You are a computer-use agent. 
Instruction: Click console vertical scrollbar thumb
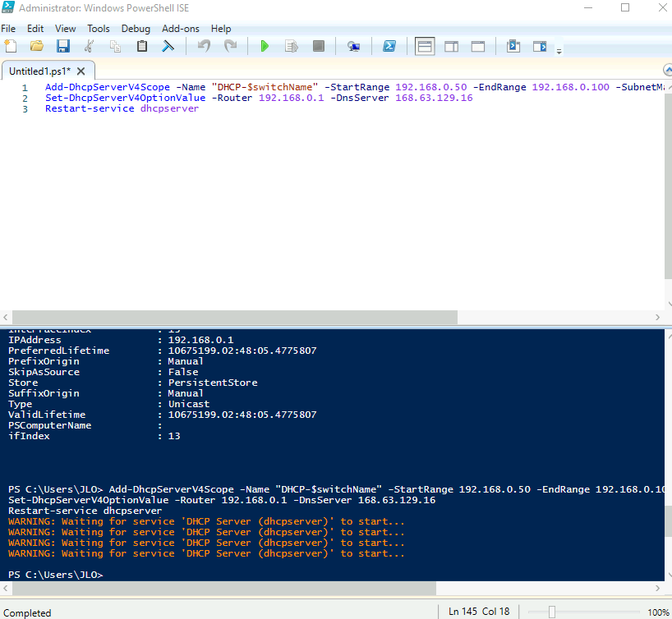point(668,521)
